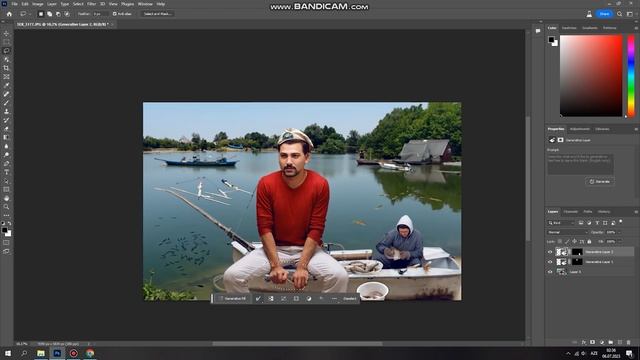640x360 pixels.
Task: Open the blend mode Normal dropdown
Action: [x=567, y=232]
